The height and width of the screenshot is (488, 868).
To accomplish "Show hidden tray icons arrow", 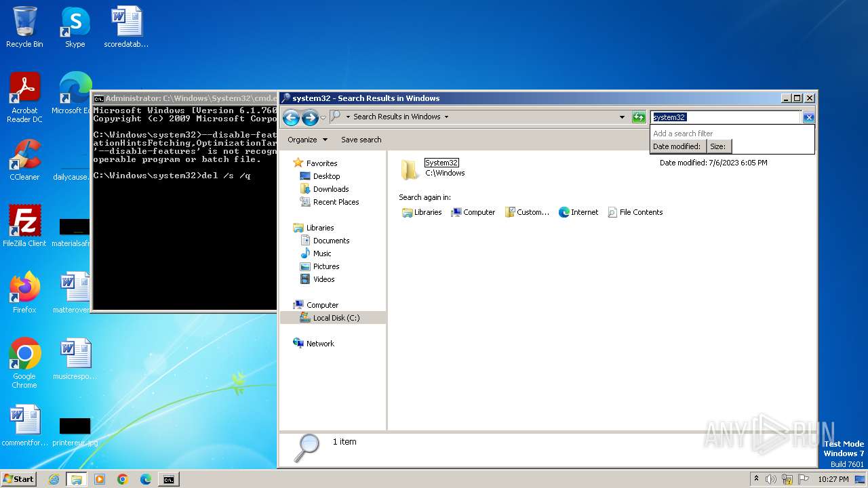I will (756, 479).
